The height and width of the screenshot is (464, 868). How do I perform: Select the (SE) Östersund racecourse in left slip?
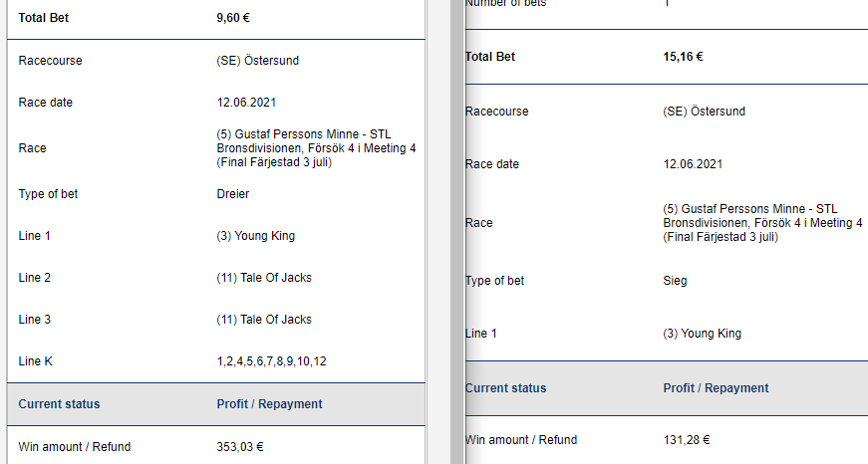pos(257,61)
